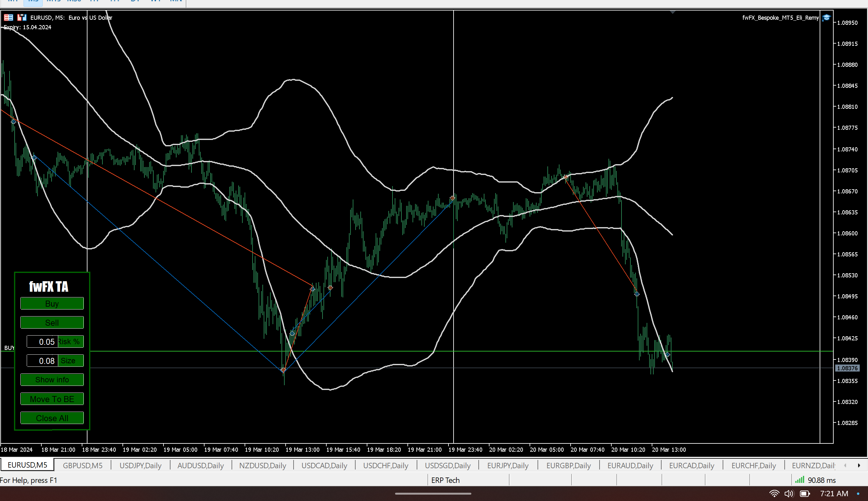
Task: Toggle the Risk % mode button
Action: (x=70, y=342)
